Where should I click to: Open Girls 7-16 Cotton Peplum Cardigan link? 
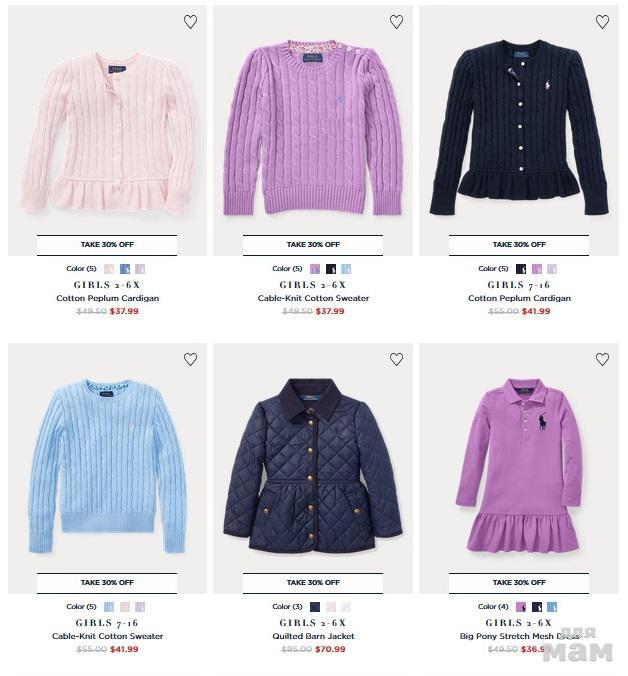point(519,298)
